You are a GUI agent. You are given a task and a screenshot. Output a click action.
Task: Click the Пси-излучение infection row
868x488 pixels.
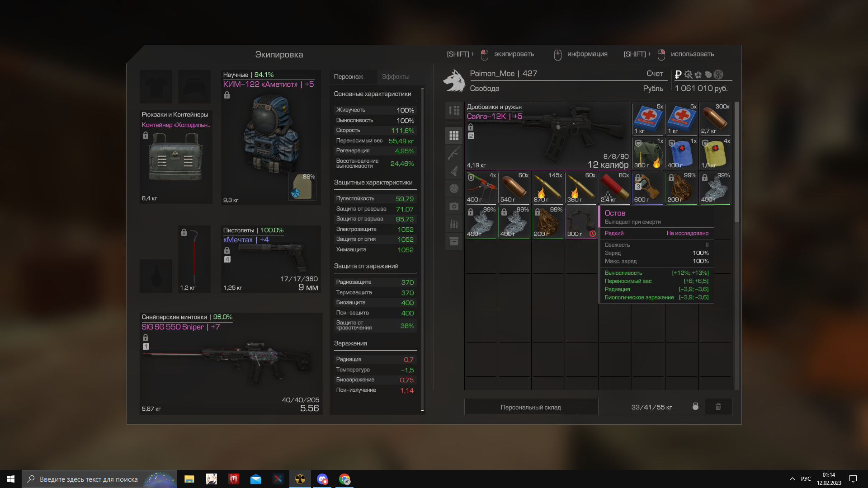click(x=375, y=390)
